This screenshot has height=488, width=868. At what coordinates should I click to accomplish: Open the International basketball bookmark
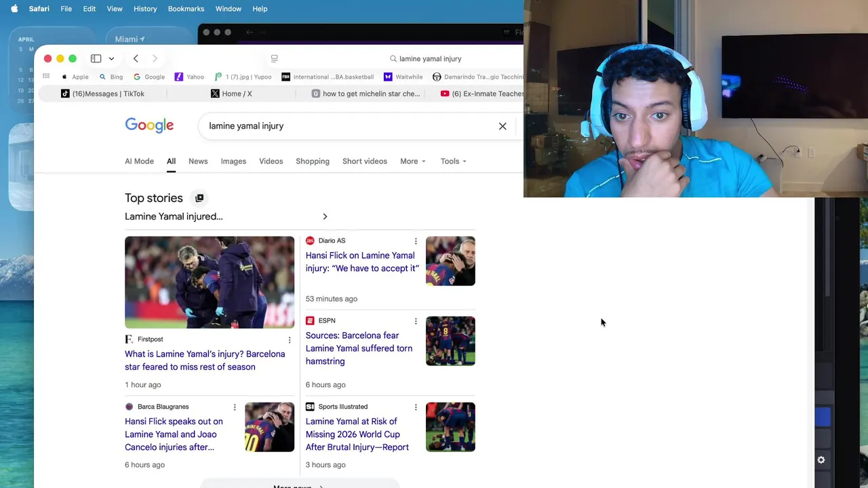click(328, 77)
